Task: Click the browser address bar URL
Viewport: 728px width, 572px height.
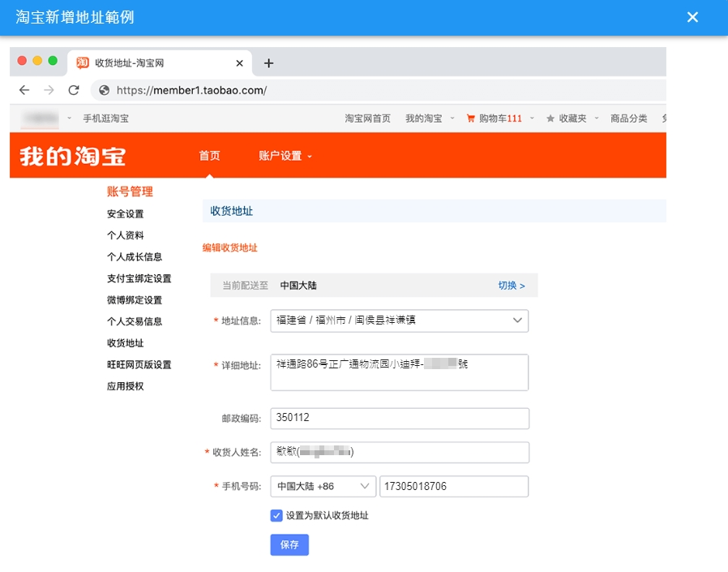Action: 192,90
